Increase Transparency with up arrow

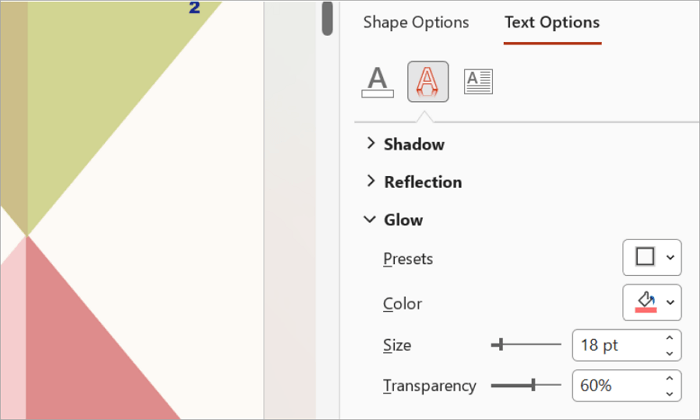pos(669,378)
